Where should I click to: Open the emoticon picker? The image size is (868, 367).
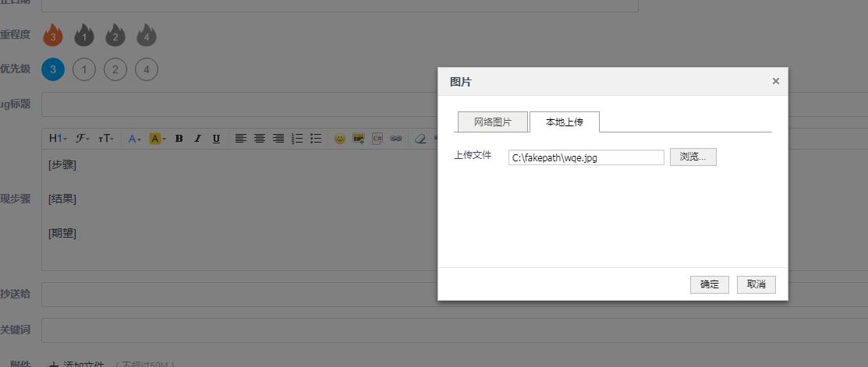pos(340,139)
